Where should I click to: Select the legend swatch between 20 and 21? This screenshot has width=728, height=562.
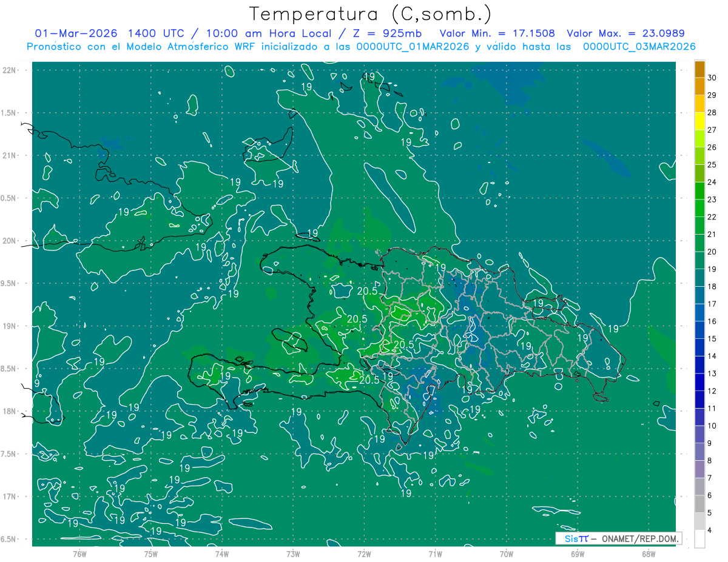[x=699, y=243]
